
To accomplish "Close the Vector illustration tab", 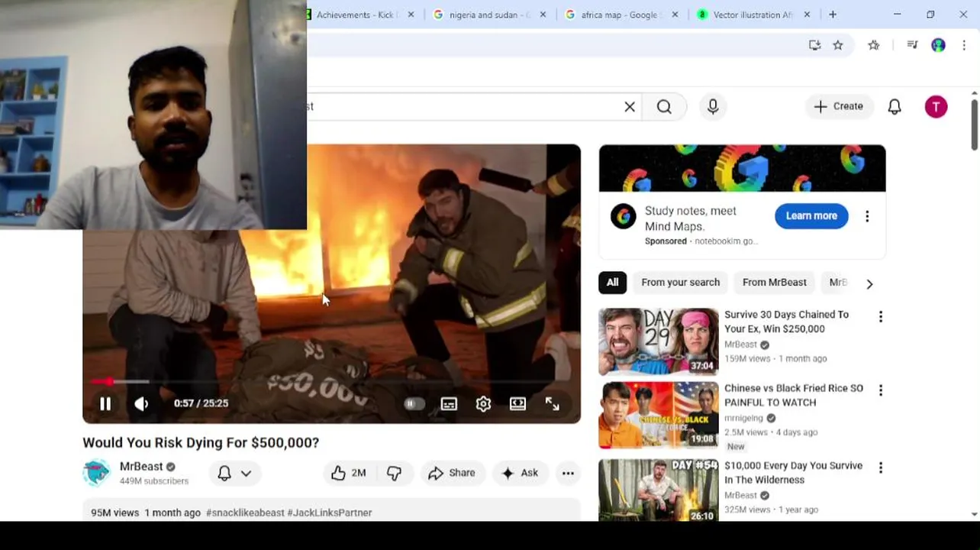I will [807, 15].
